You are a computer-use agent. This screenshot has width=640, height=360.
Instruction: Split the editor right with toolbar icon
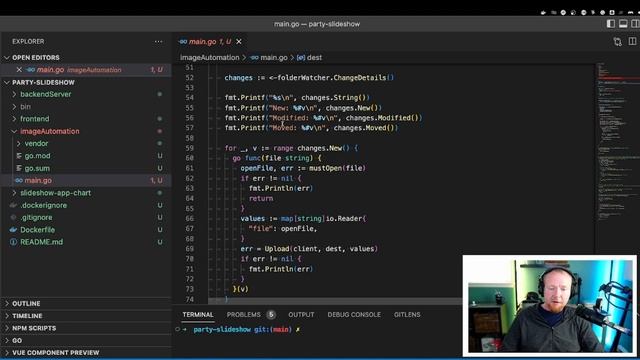632,41
